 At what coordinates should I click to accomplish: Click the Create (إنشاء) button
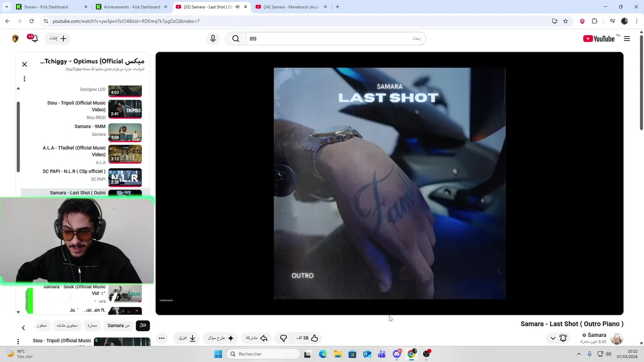point(58,39)
